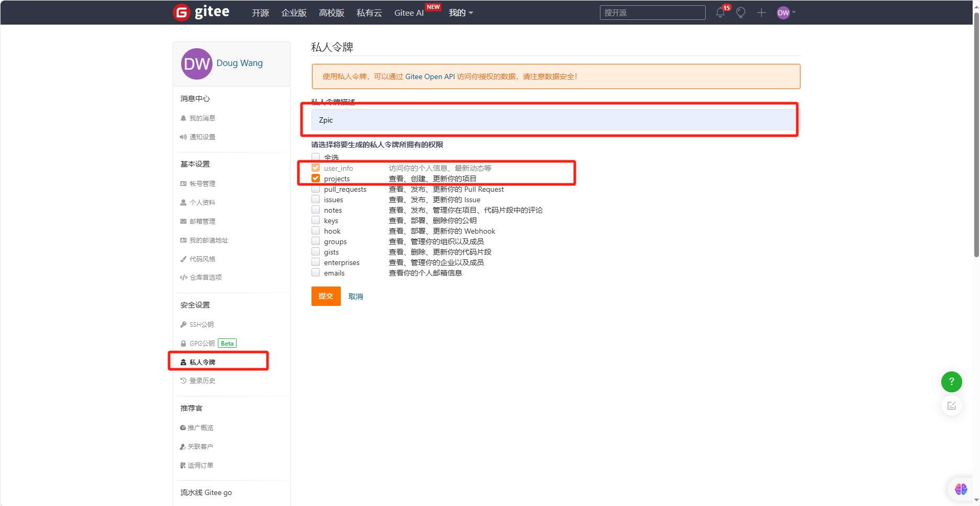The width and height of the screenshot is (980, 506).
Task: Click the GPG公钥 Beta badge
Action: (x=227, y=343)
